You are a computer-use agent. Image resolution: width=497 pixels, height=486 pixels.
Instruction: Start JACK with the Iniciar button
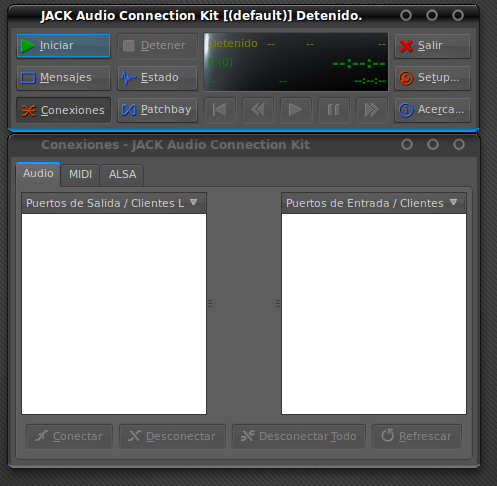click(63, 46)
